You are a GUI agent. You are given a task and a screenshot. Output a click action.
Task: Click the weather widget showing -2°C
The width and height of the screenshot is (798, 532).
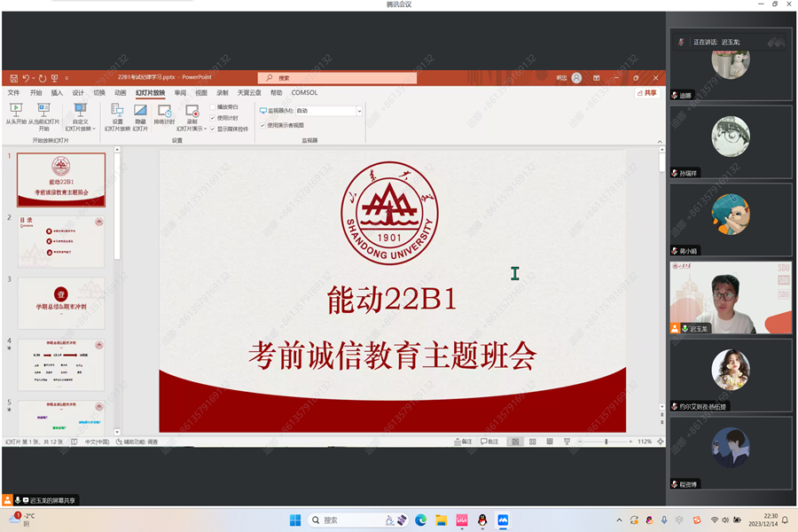[22, 520]
